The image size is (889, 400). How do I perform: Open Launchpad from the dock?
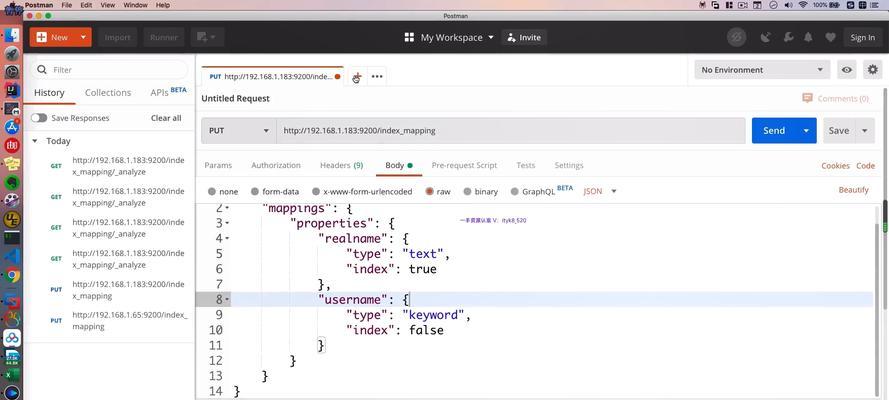click(x=12, y=54)
